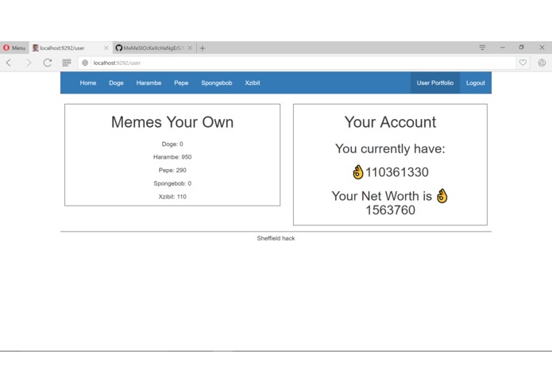The height and width of the screenshot is (392, 552).
Task: Reload the page with refresh icon
Action: [x=48, y=63]
